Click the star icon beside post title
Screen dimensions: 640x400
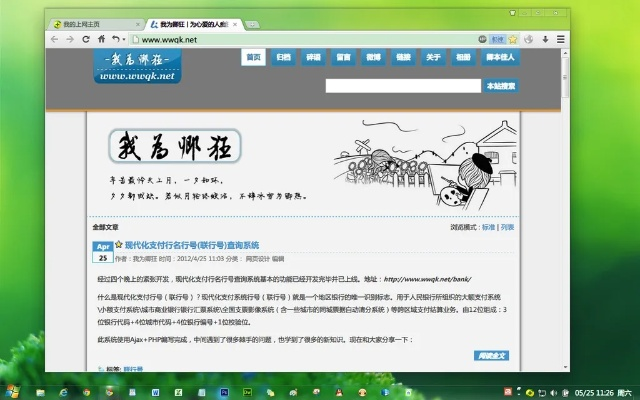(119, 243)
